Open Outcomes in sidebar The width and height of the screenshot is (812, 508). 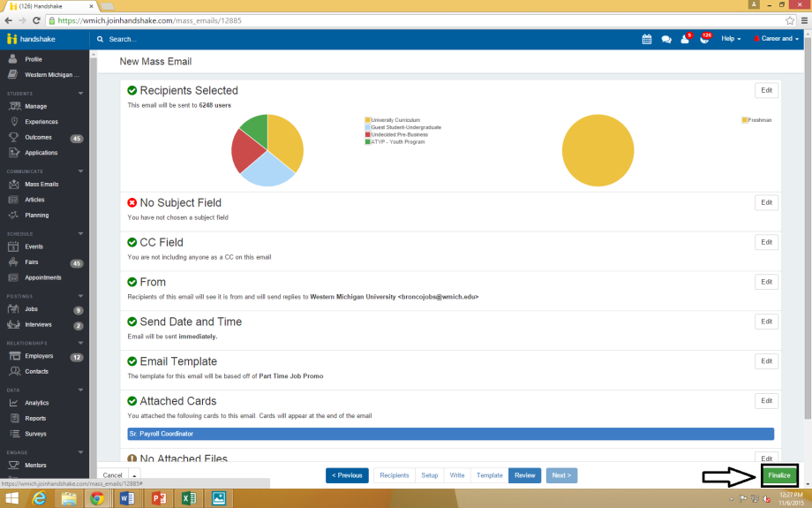point(38,137)
